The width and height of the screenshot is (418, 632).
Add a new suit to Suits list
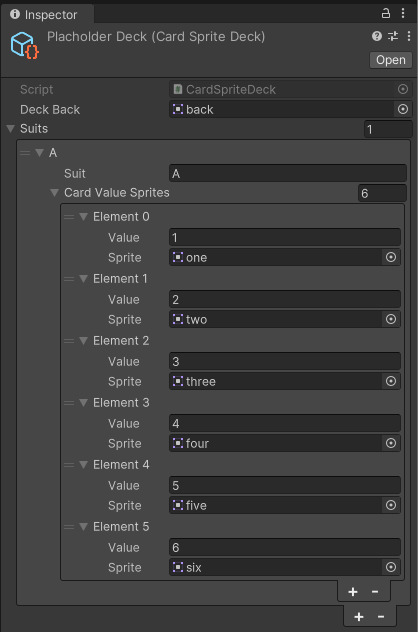(x=359, y=617)
